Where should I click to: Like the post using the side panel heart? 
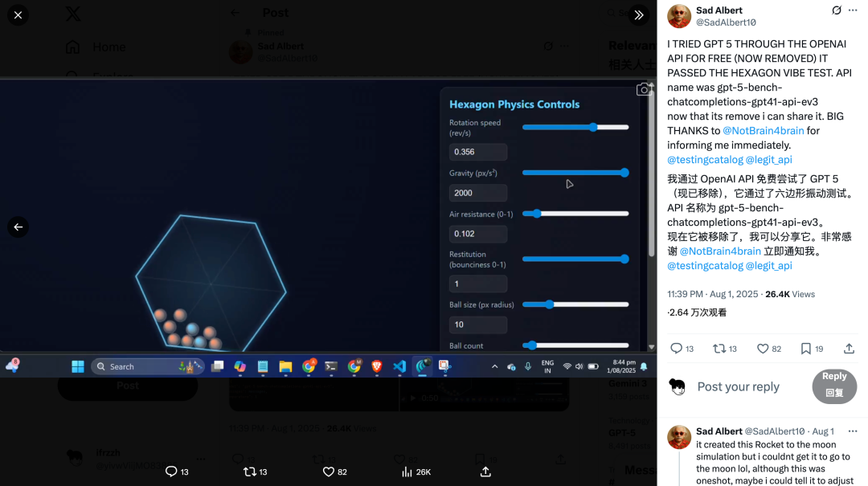point(763,348)
